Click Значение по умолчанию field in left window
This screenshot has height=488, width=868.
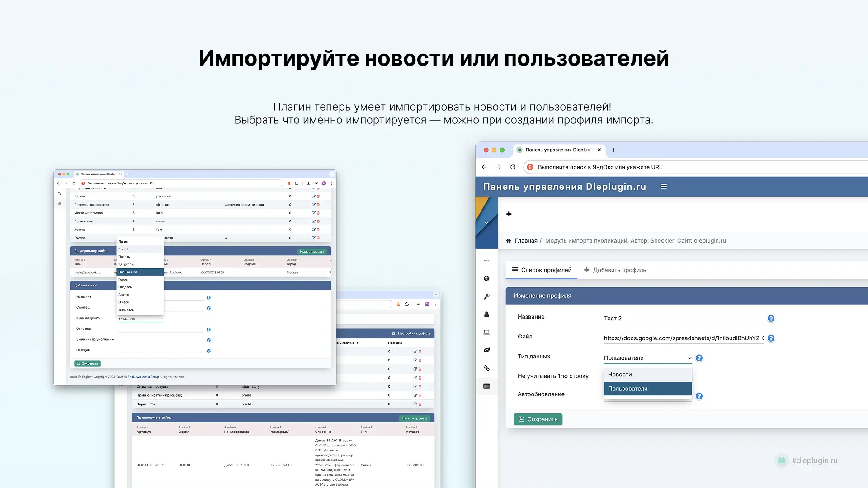(x=161, y=340)
